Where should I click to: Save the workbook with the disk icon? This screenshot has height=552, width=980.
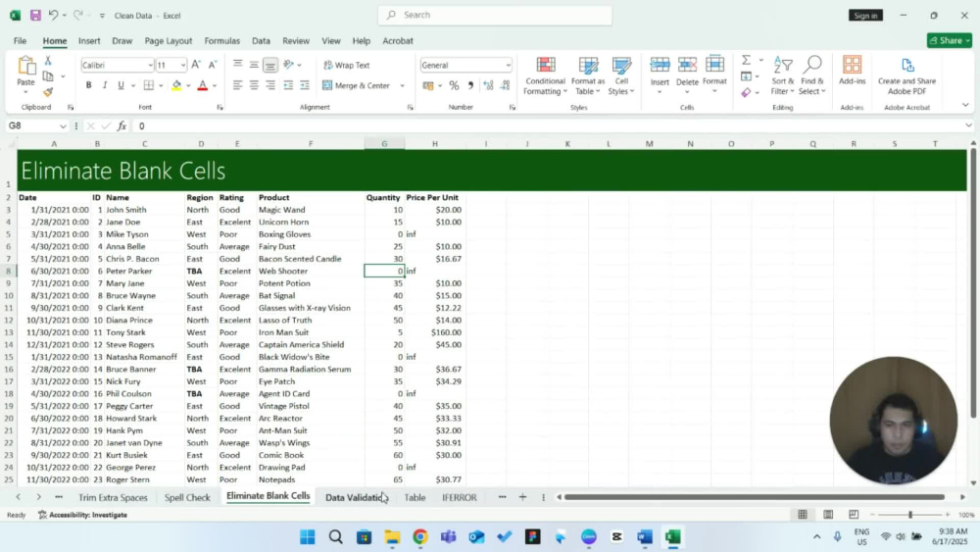[35, 15]
